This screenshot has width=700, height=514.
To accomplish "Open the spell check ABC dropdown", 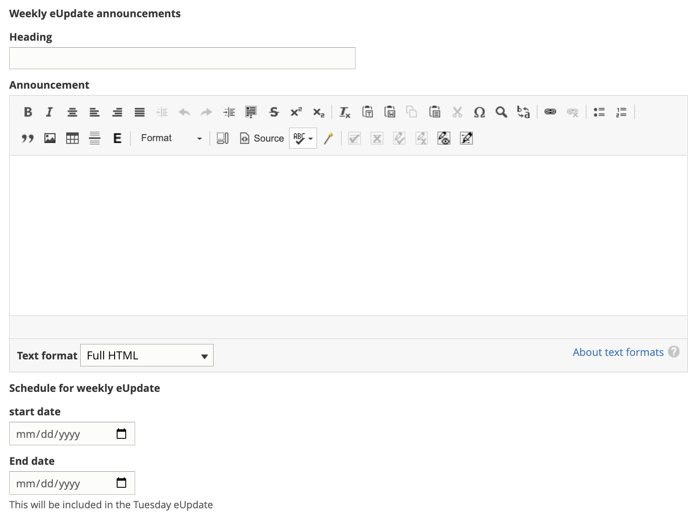I will point(303,138).
